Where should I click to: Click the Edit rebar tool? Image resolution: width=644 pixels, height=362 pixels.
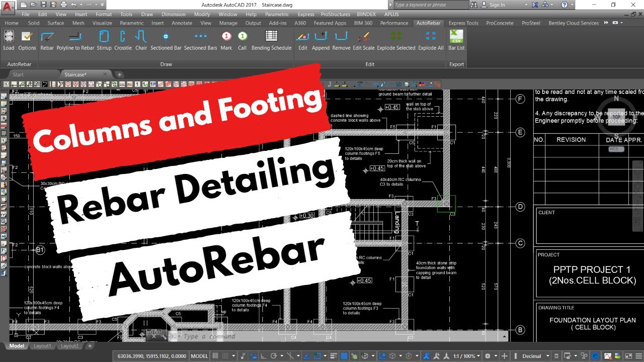(x=302, y=40)
